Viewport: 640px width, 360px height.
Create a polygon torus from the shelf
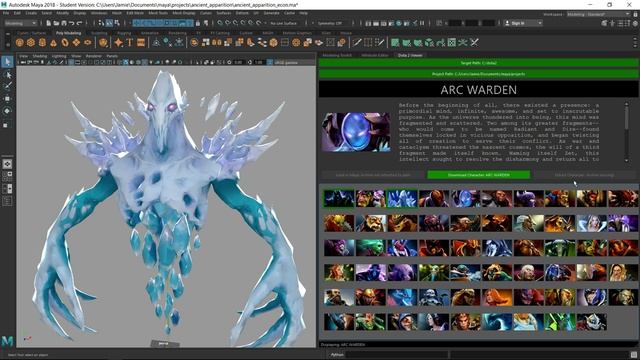[65, 42]
